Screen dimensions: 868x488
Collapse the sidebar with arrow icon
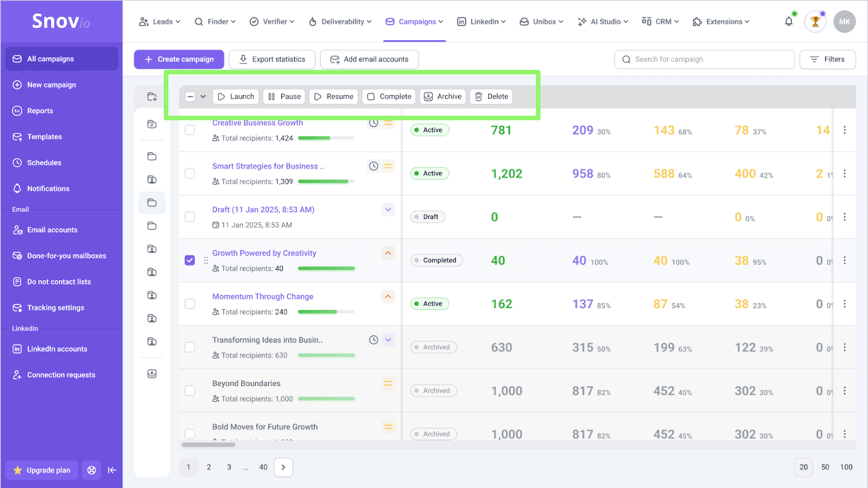[x=112, y=470]
